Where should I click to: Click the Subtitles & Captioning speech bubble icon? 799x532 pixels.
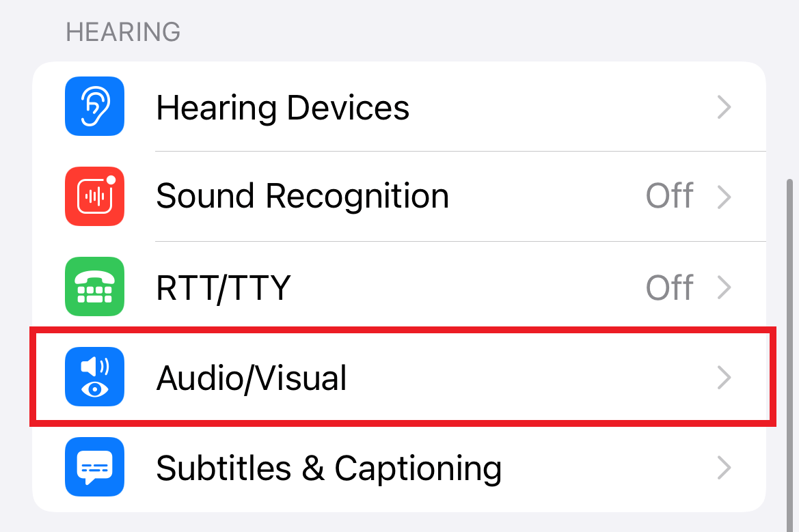coord(94,467)
